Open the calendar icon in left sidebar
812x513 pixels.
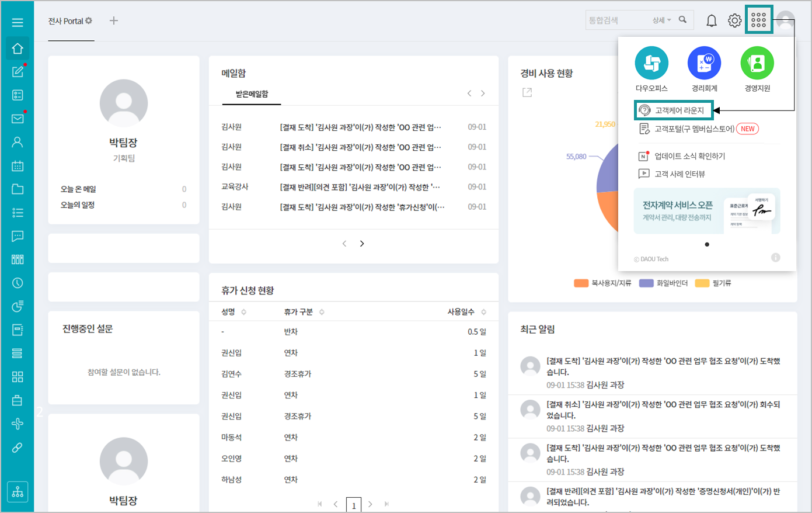pos(18,166)
